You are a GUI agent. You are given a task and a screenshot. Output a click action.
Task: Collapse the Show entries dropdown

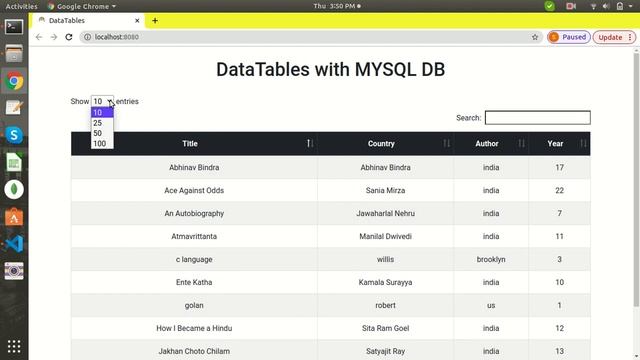[x=102, y=101]
